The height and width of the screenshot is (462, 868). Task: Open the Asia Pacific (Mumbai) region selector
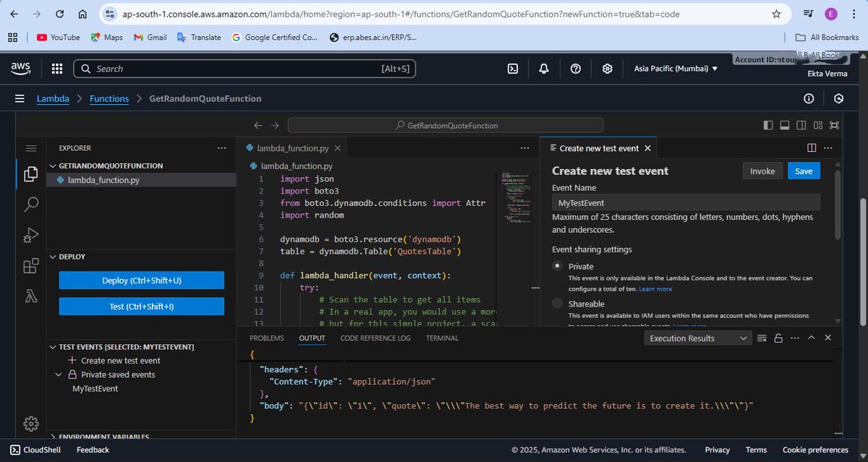coord(676,69)
